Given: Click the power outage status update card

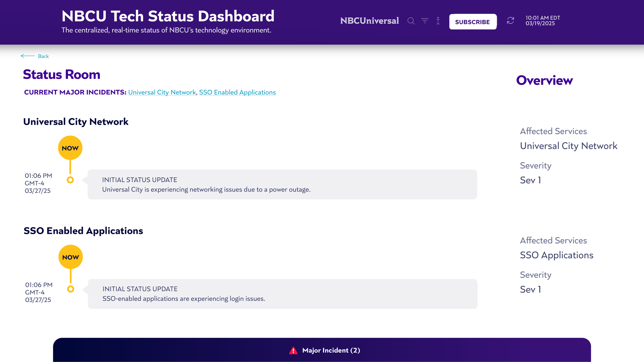Looking at the screenshot, I should click(x=282, y=184).
